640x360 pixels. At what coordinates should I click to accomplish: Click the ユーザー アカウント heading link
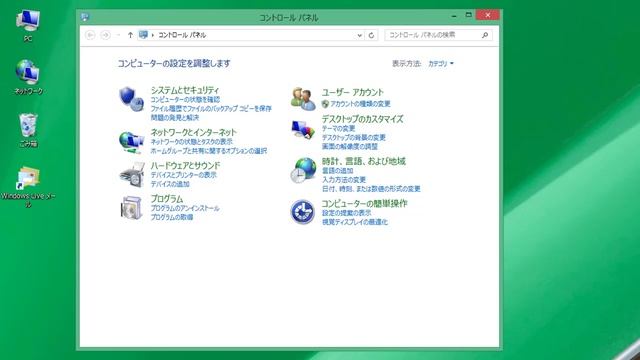353,92
